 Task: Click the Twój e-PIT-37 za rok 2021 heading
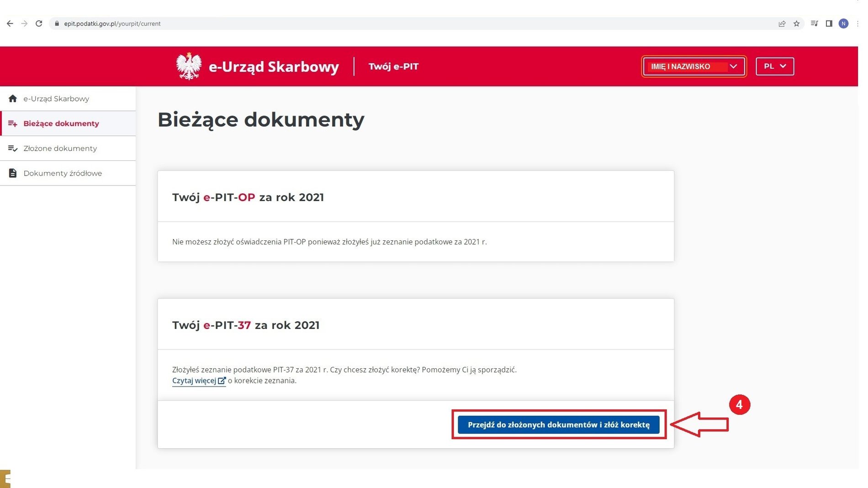pyautogui.click(x=246, y=325)
